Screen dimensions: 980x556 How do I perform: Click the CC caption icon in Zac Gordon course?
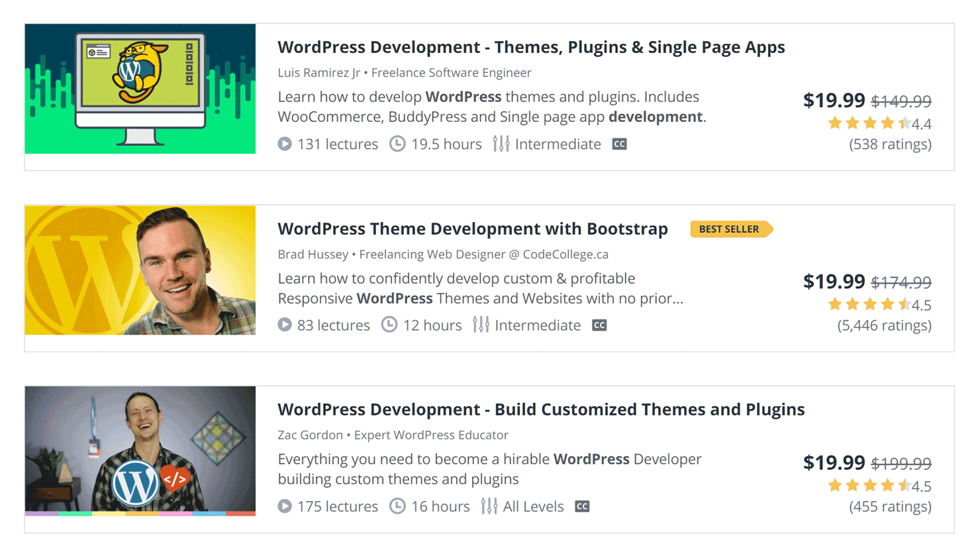(x=582, y=506)
